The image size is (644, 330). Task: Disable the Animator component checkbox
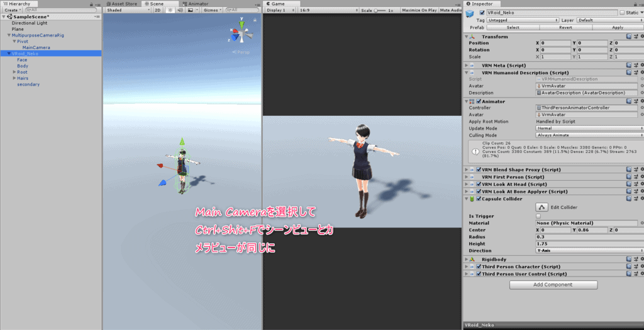(479, 101)
